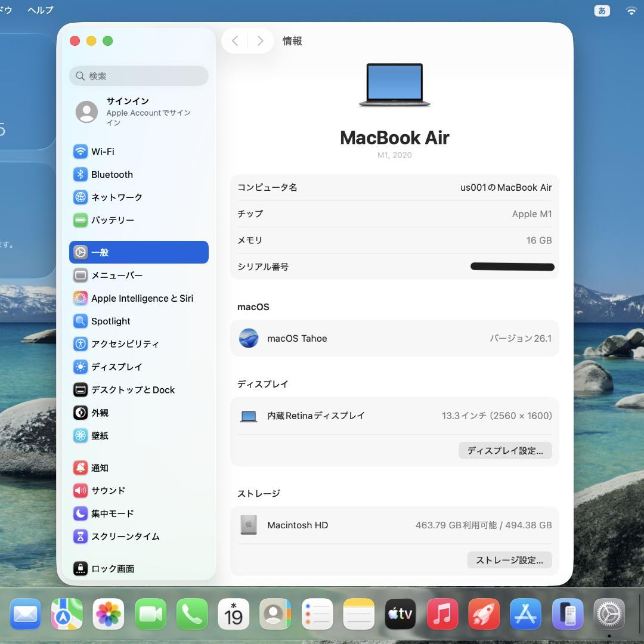The image size is (644, 644).
Task: Click the ストレージ設定 button
Action: [x=509, y=560]
